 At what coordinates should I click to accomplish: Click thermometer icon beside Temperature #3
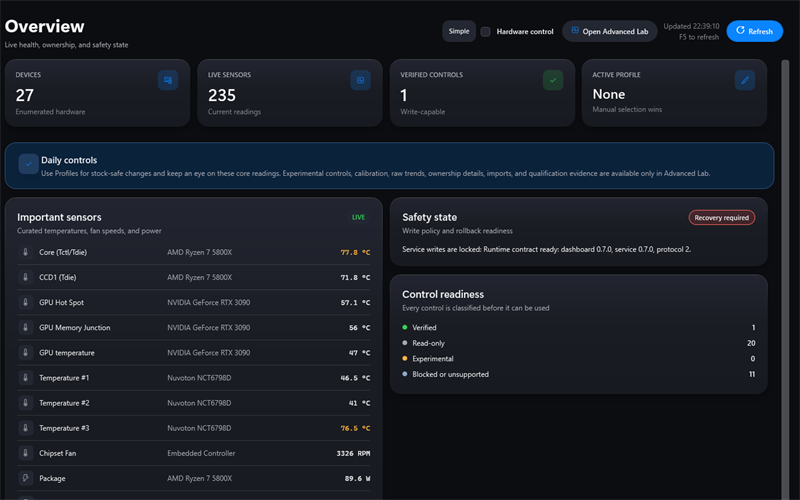(x=26, y=428)
